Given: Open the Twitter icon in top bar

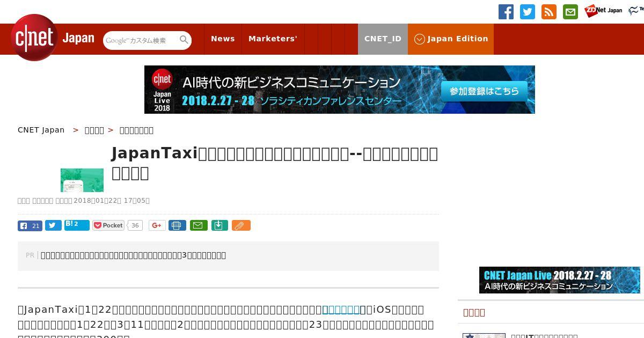Looking at the screenshot, I should [x=528, y=12].
